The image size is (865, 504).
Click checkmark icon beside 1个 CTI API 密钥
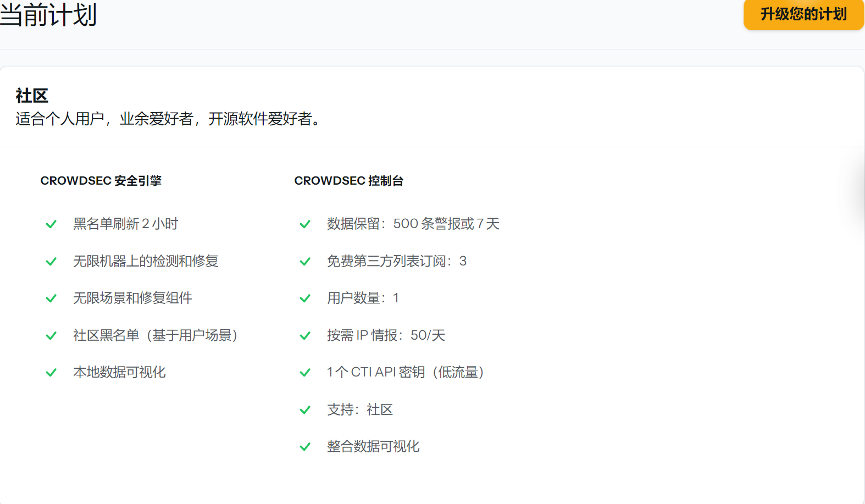click(x=305, y=373)
